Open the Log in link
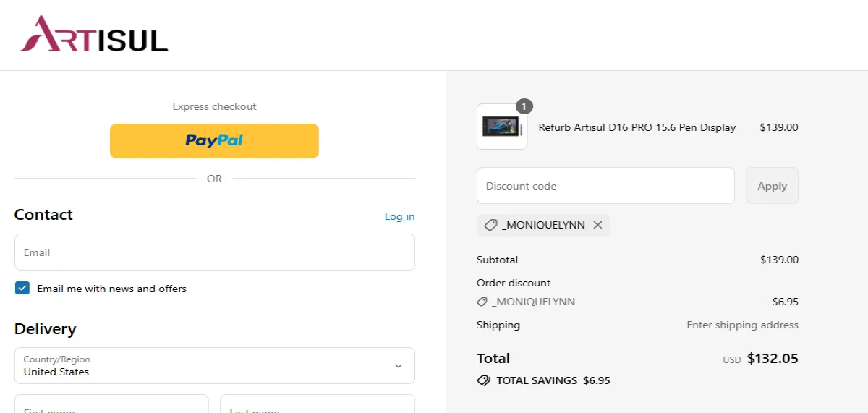Screen dimensions: 868x413 click(399, 216)
